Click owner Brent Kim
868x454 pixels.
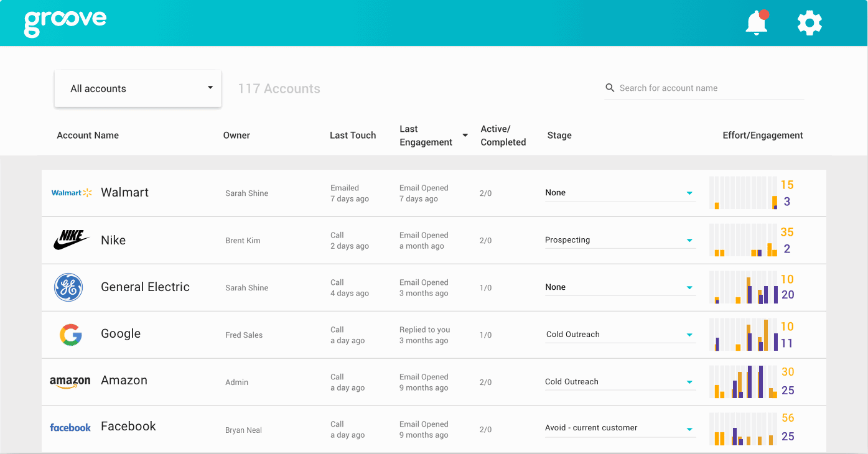pos(243,241)
